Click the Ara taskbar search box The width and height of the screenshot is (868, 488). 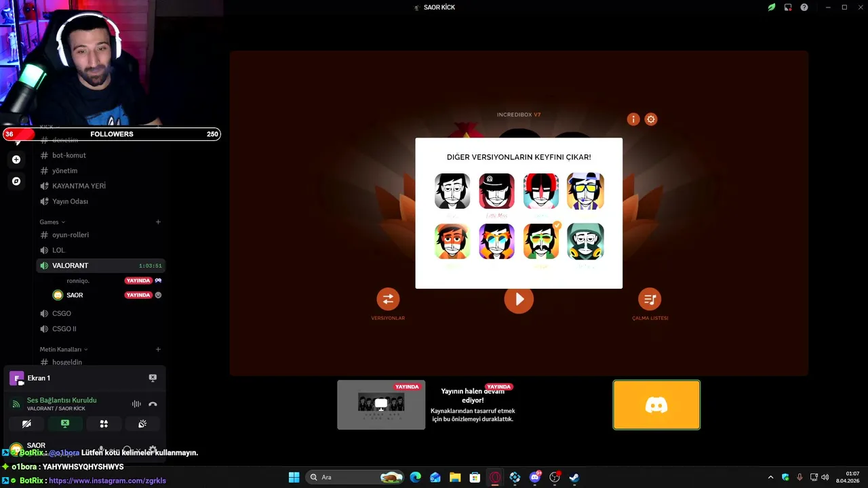point(356,477)
